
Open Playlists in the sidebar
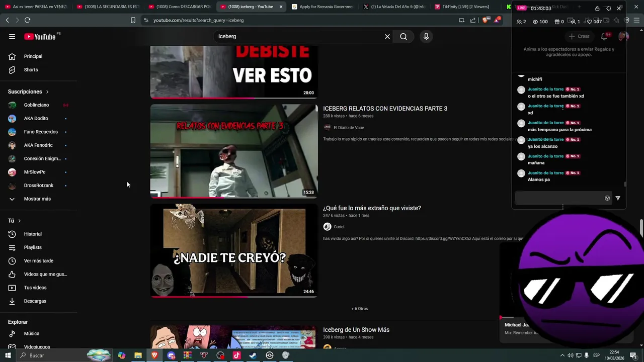[33, 247]
